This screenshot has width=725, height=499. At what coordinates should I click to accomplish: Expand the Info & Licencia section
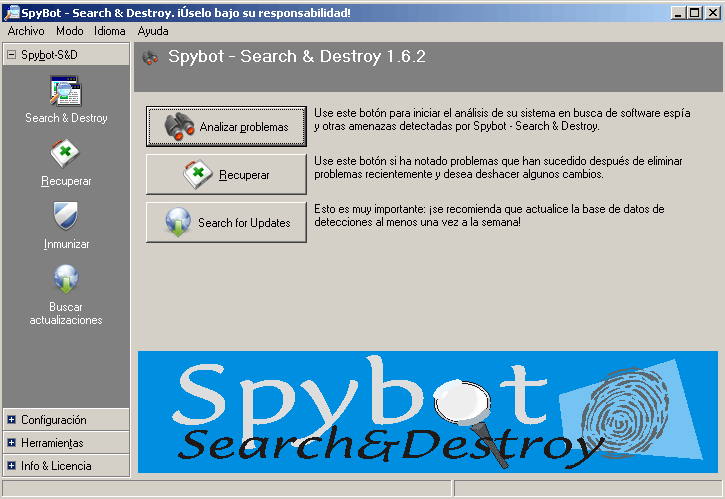[11, 466]
